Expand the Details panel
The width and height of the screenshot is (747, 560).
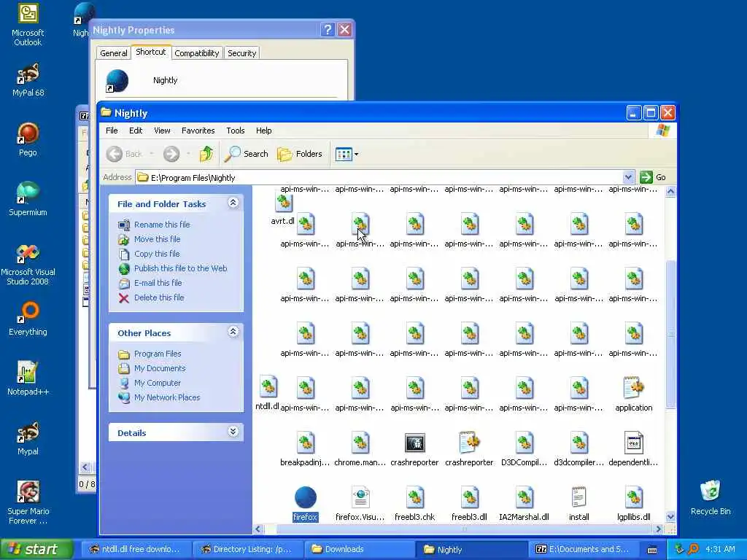point(233,432)
